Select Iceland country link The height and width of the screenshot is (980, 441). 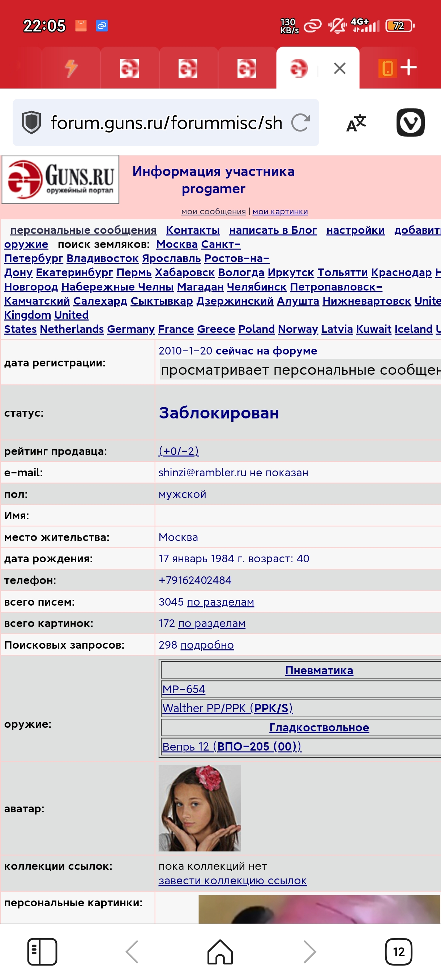click(x=414, y=329)
